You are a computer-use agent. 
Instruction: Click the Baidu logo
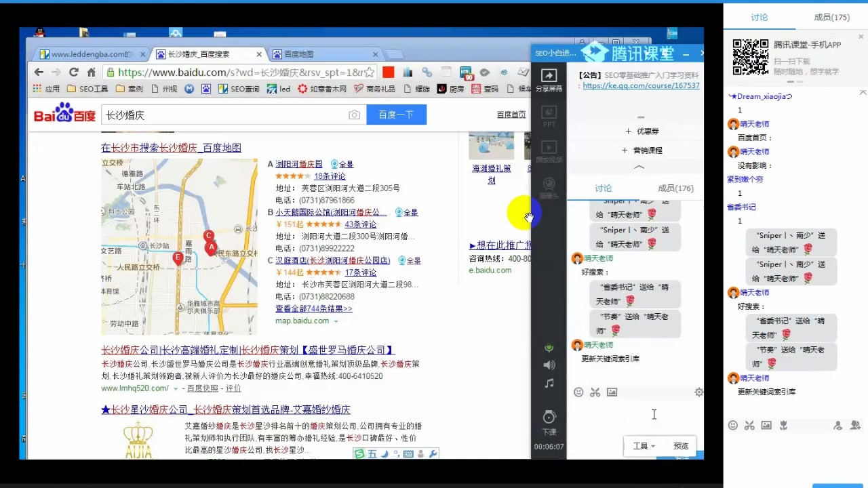(65, 113)
